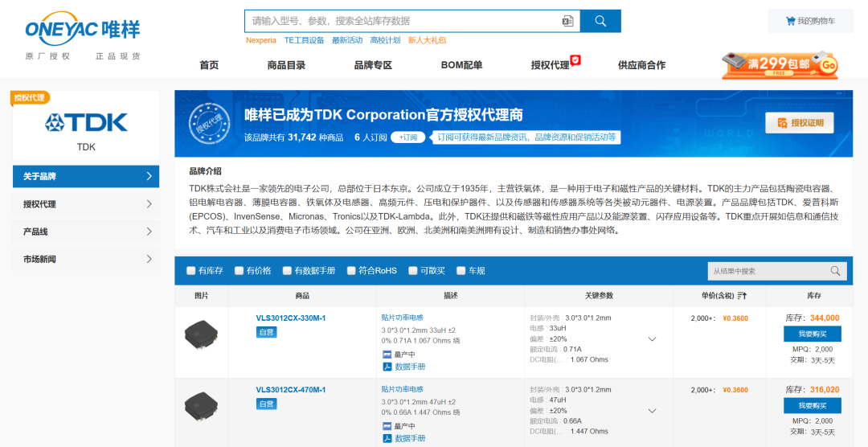The width and height of the screenshot is (868, 447).
Task: Click the magnifier search button in header
Action: 600,21
